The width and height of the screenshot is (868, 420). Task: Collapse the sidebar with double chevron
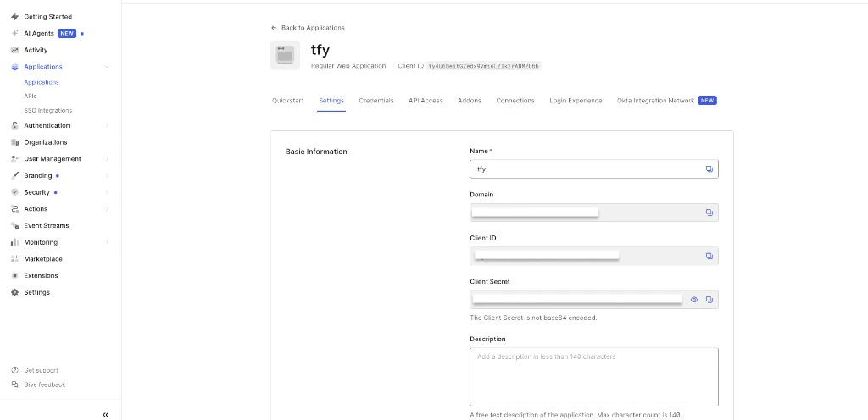(106, 414)
